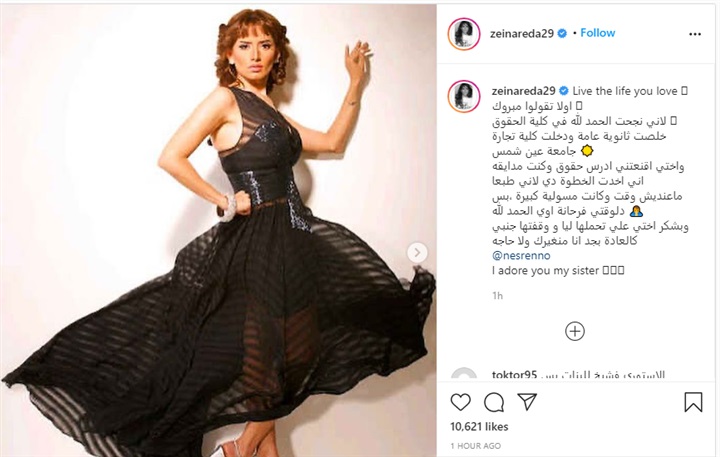Click the 1 HOUR AGO timestamp

point(475,446)
